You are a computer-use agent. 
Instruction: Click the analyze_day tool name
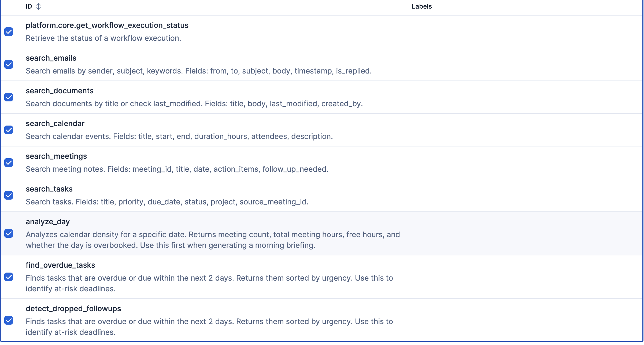click(48, 222)
